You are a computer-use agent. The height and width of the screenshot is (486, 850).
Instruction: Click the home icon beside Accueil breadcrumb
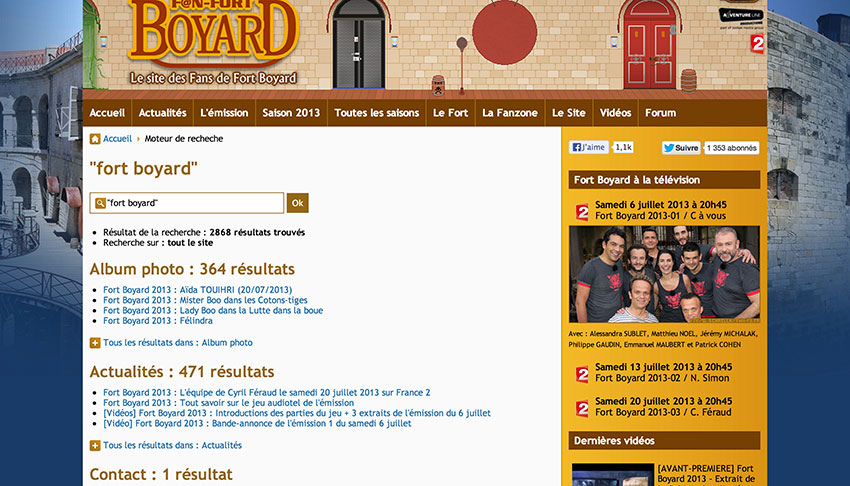pyautogui.click(x=95, y=139)
